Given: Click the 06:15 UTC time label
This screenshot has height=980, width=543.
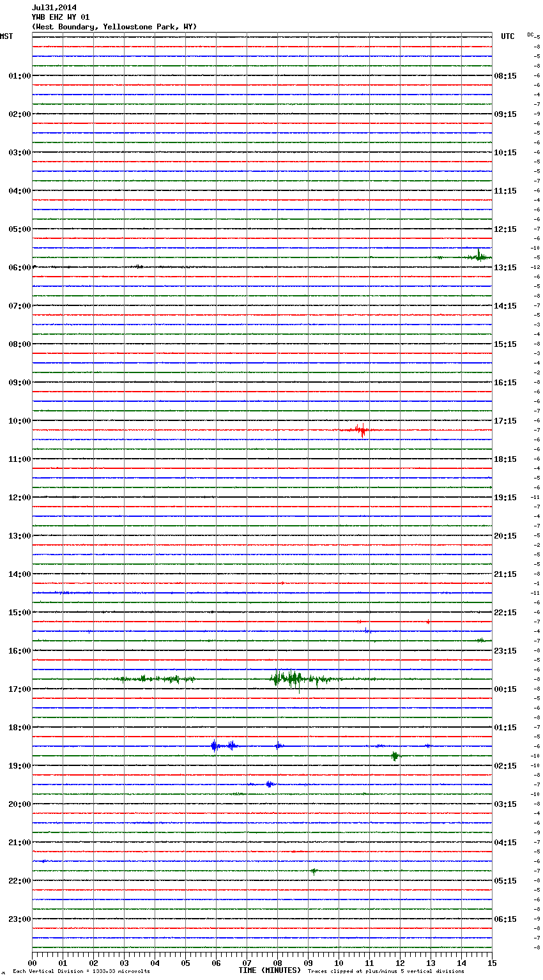Looking at the screenshot, I should pyautogui.click(x=505, y=919).
